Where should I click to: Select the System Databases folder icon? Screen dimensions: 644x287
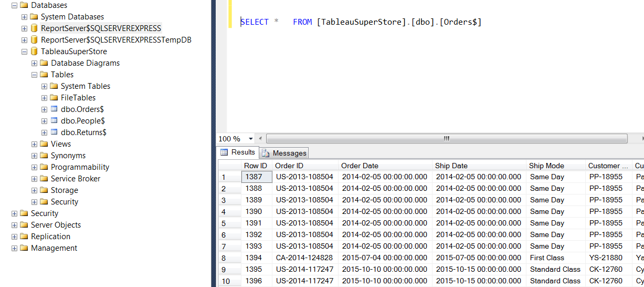pos(34,17)
